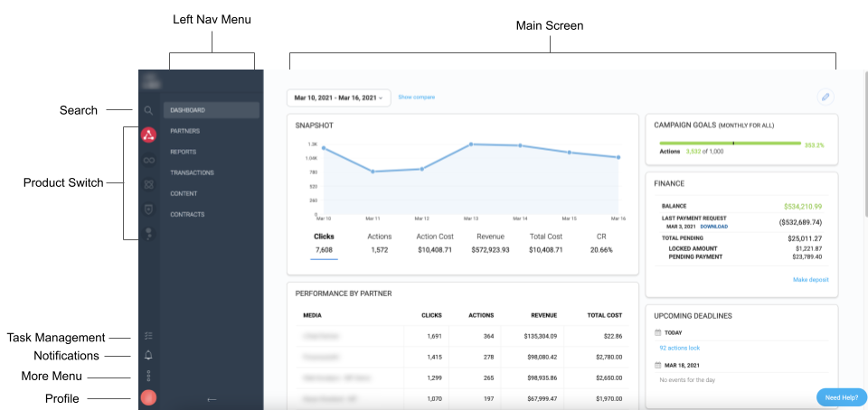This screenshot has width=868, height=410.
Task: Click Download link under last payment request
Action: point(713,227)
